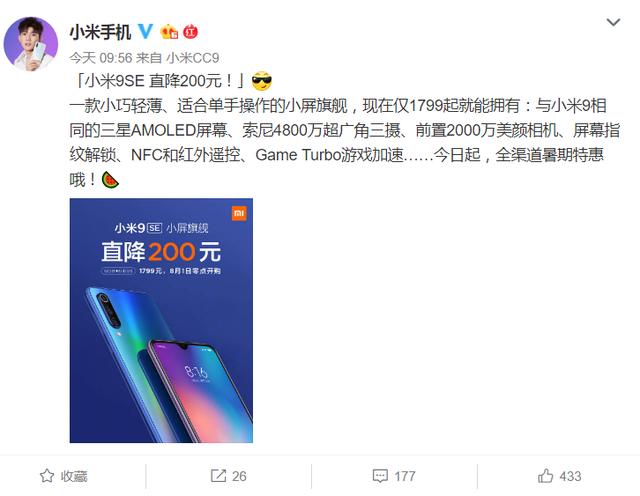Image resolution: width=640 pixels, height=496 pixels.
Task: Toggle the thumbs-up like icon
Action: coord(545,476)
